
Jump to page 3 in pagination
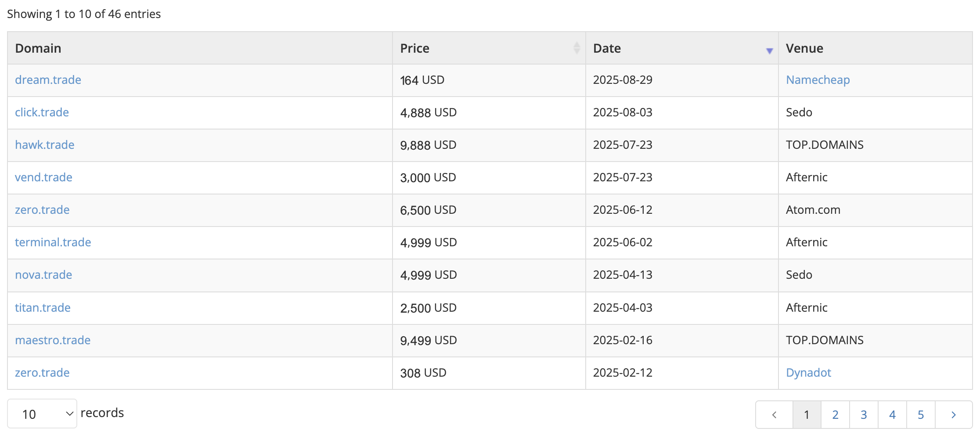864,415
